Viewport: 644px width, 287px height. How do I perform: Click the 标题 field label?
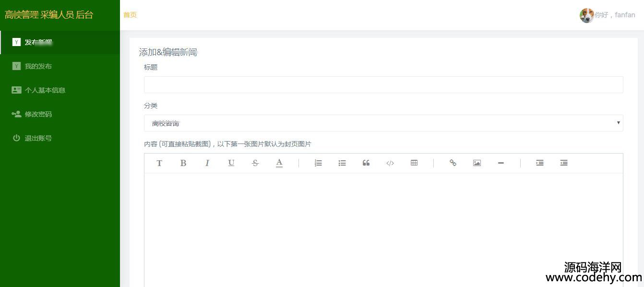tap(151, 68)
